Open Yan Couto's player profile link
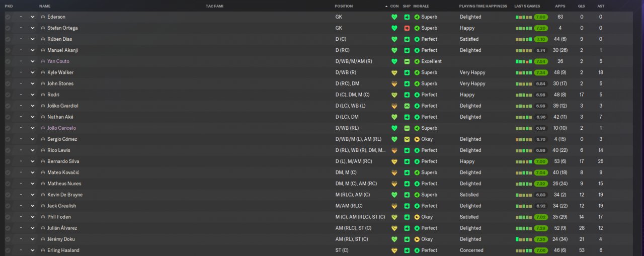The width and height of the screenshot is (644, 256). click(x=58, y=61)
